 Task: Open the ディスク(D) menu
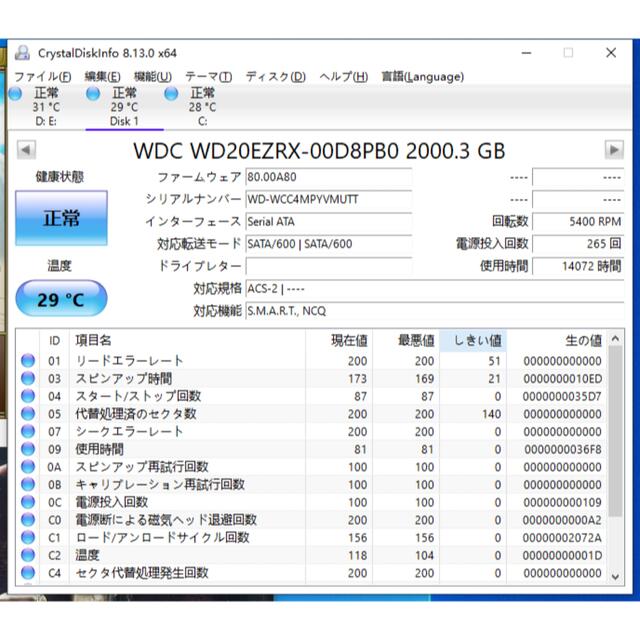pos(276,77)
